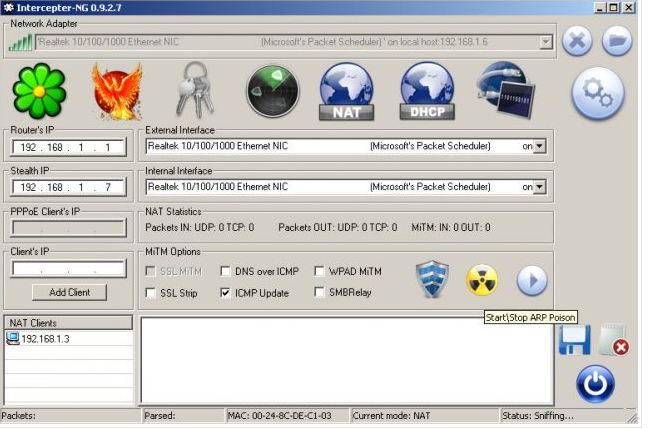Viewport: 648px width, 429px height.
Task: Click the floppy disk save icon
Action: [x=574, y=341]
